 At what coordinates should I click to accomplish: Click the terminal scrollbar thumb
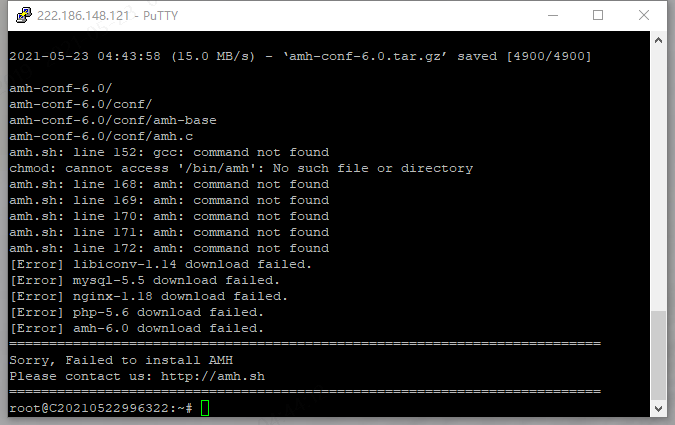pos(658,355)
